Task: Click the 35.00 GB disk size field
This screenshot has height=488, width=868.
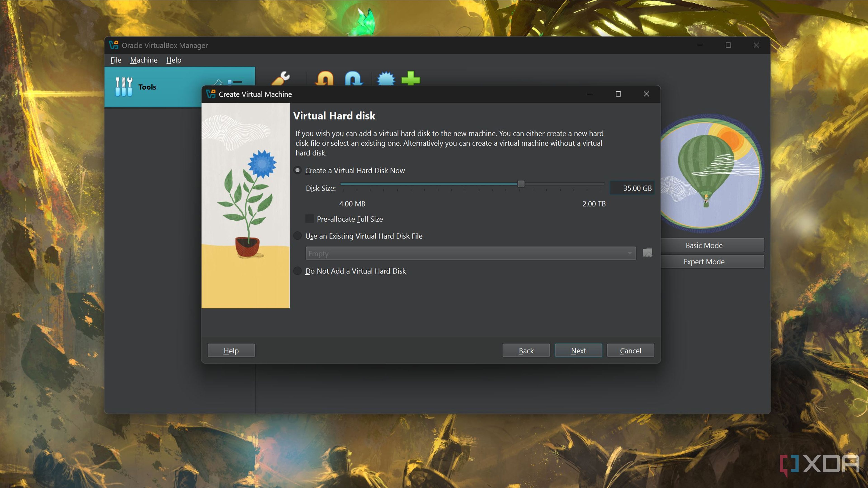Action: click(x=632, y=188)
